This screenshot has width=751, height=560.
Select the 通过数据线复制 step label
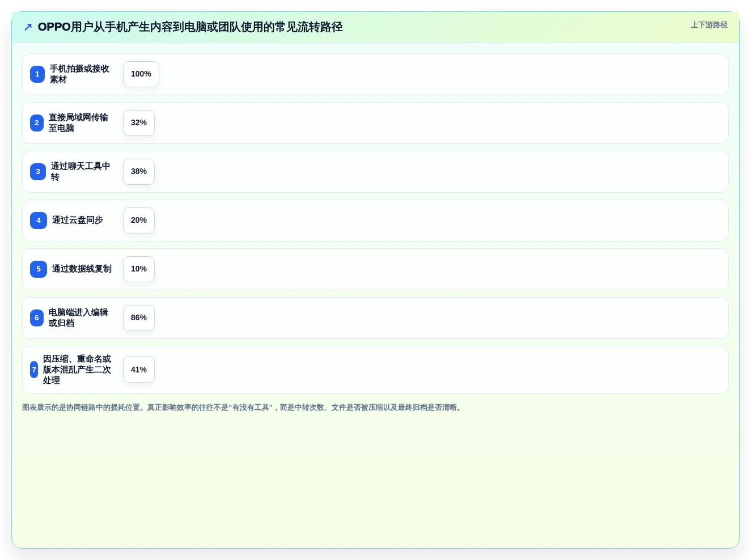click(82, 269)
